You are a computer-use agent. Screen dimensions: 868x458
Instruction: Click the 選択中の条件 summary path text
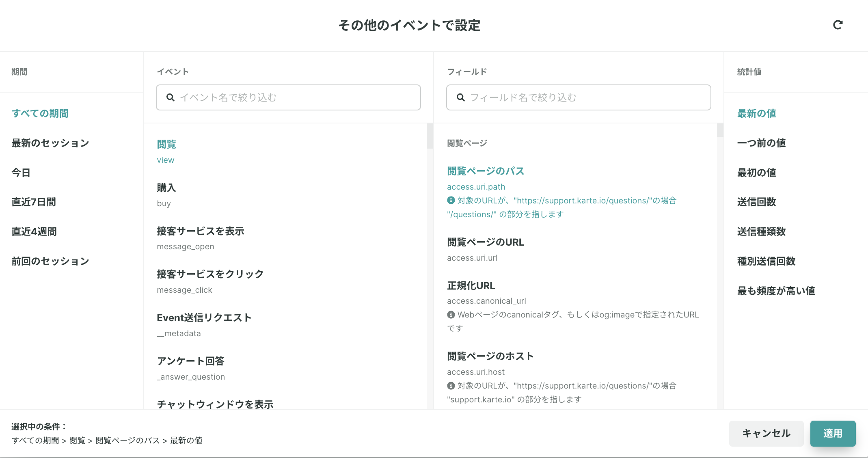click(107, 441)
